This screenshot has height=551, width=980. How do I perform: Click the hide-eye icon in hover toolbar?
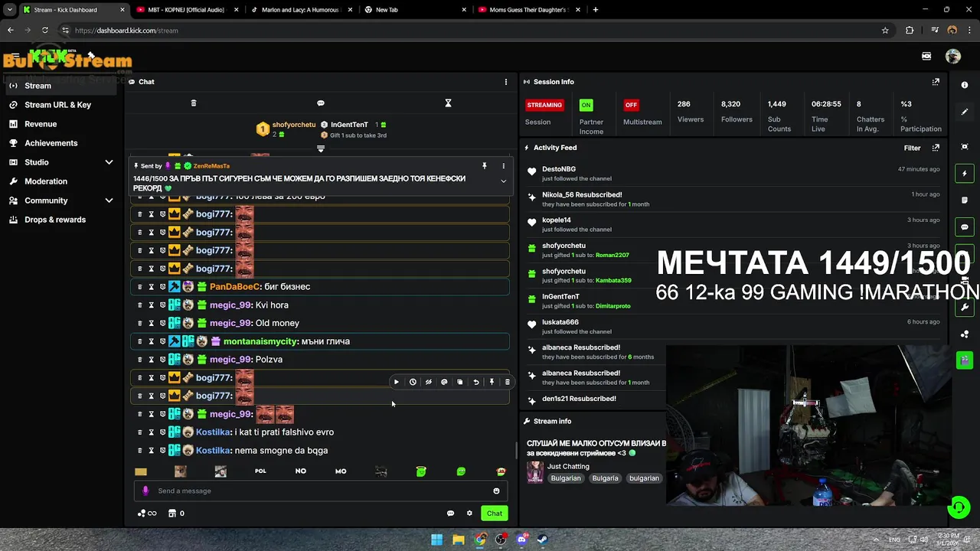428,382
